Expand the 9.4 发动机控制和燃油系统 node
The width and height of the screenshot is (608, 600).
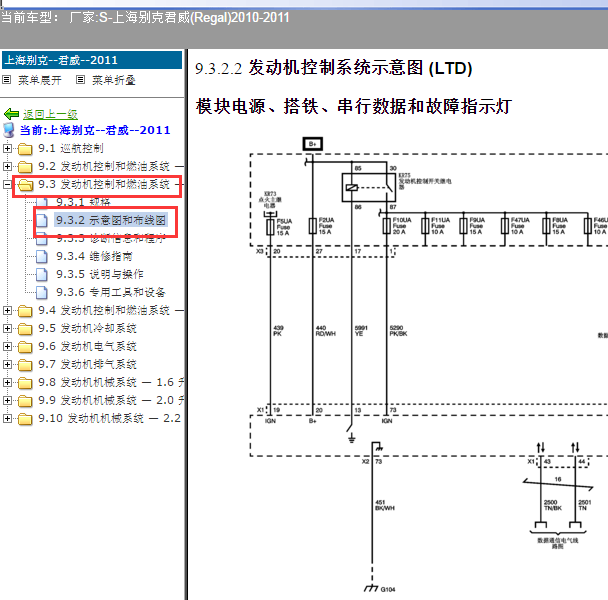coord(7,310)
